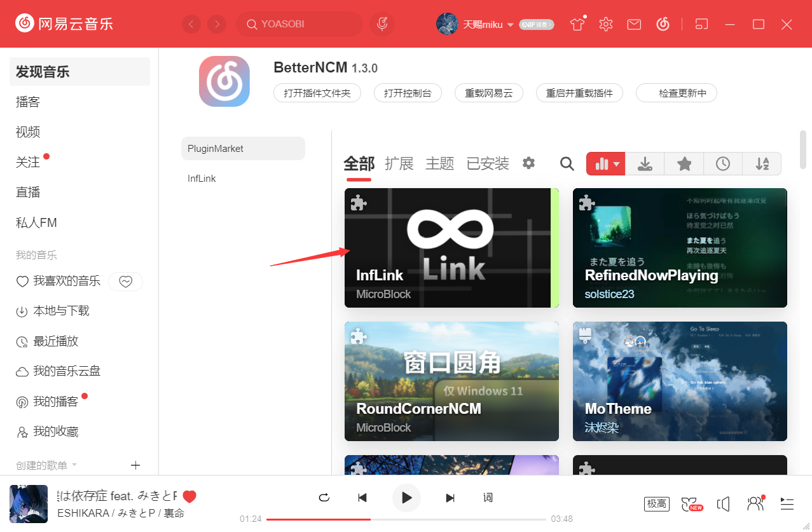The height and width of the screenshot is (532, 812).
Task: Open the skin theme shirt icon
Action: (x=577, y=24)
